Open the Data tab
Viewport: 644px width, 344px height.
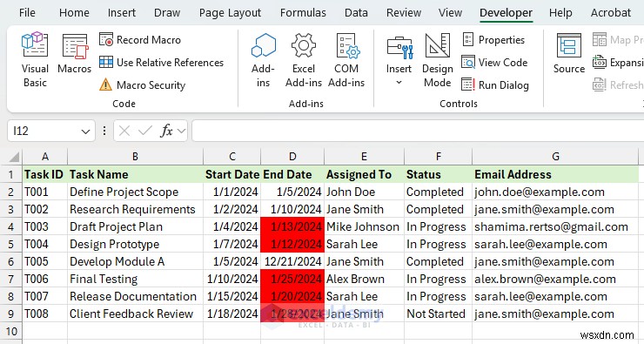coord(356,13)
